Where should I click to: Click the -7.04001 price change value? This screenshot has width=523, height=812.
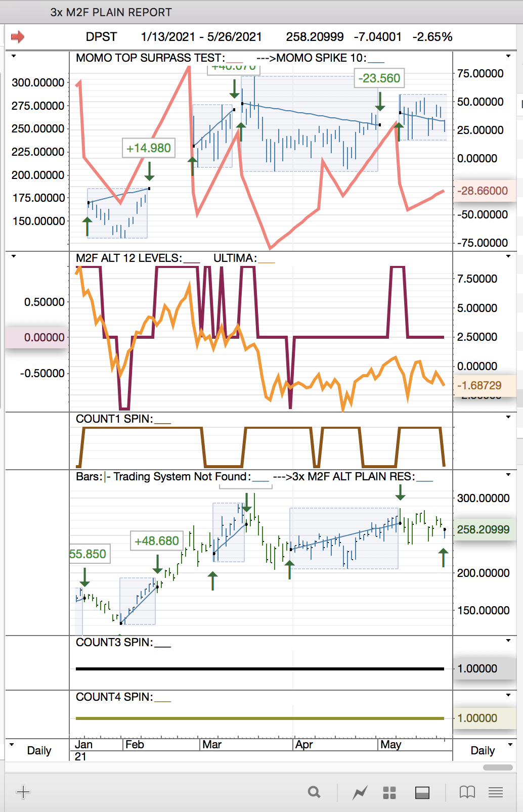[377, 37]
